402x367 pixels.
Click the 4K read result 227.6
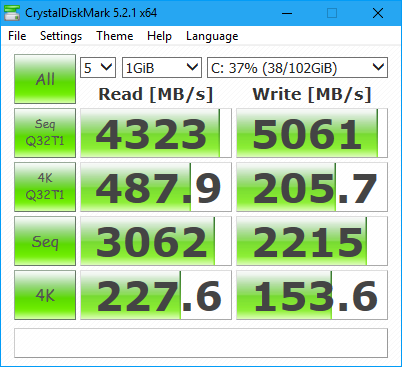[x=156, y=295]
